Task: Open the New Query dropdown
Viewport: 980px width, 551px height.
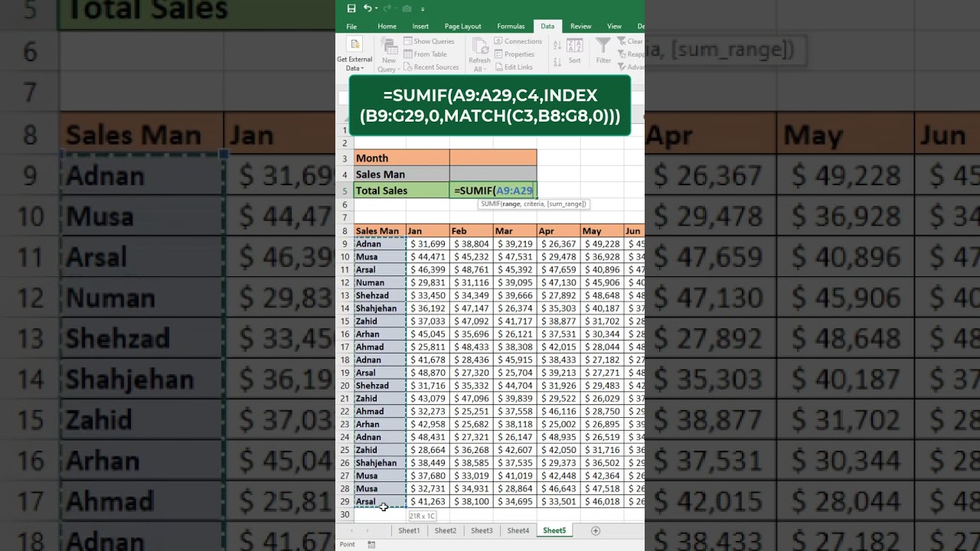Action: (x=389, y=56)
